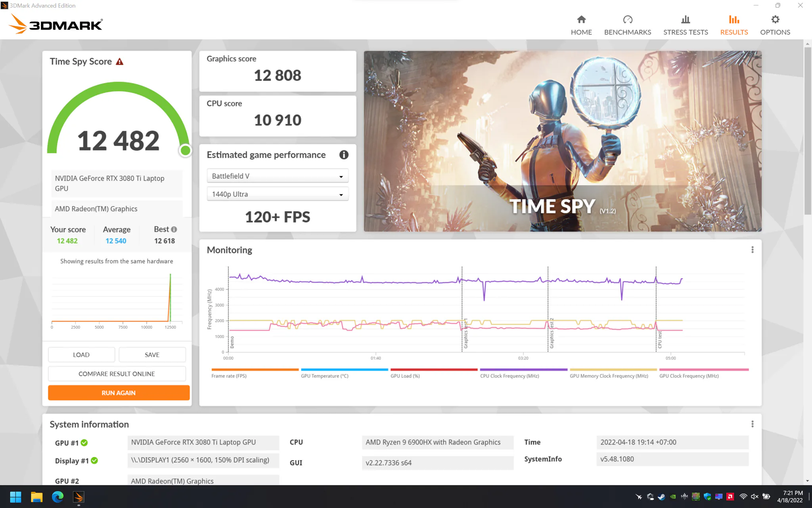Open the estimated game performance info icon
Viewport: 812px width, 508px height.
(x=344, y=155)
